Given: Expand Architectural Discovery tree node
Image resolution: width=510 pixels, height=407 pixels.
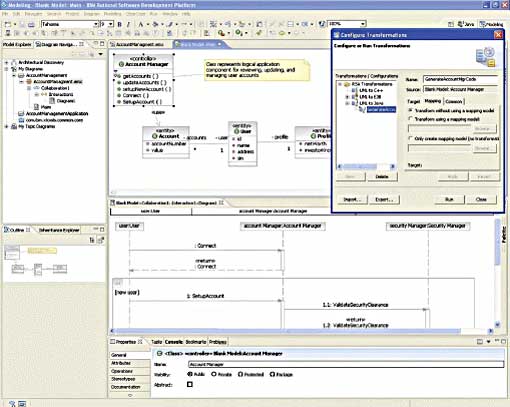Looking at the screenshot, I should (6, 62).
